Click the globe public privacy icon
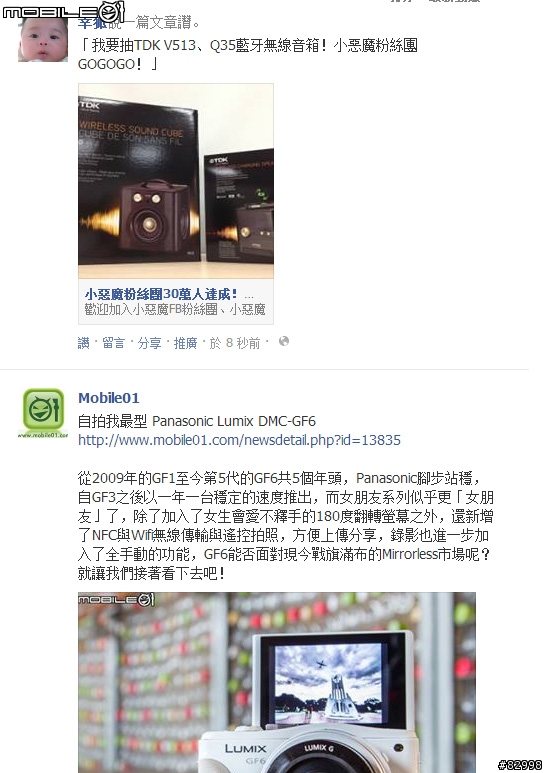546x773 pixels. point(284,341)
